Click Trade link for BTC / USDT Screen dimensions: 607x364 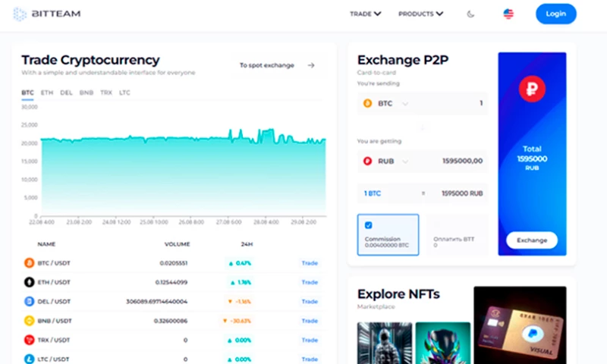(x=310, y=263)
